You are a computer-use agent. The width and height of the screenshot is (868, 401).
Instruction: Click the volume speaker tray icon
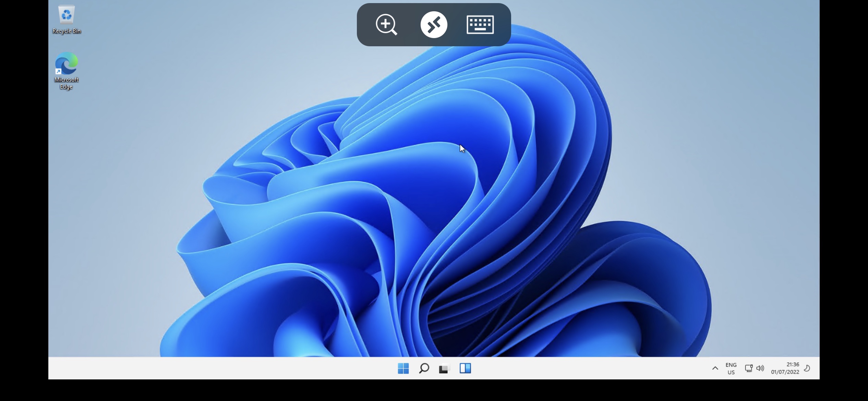tap(760, 368)
